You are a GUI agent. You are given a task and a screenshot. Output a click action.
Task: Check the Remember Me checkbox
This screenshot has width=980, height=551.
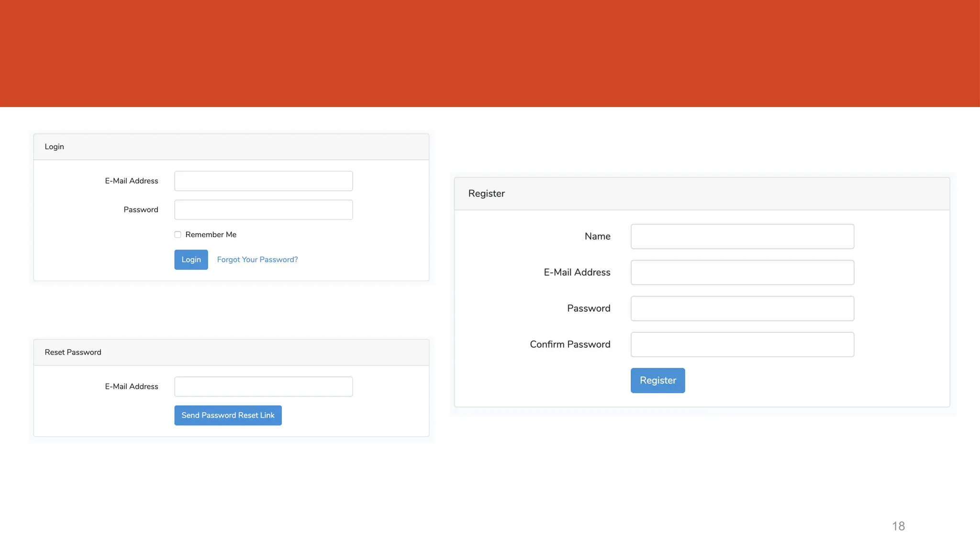click(x=178, y=234)
